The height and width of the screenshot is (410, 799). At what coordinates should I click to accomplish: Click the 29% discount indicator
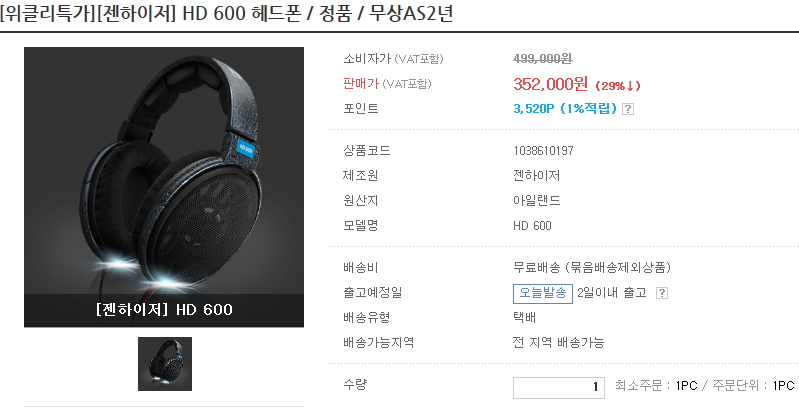pos(618,86)
